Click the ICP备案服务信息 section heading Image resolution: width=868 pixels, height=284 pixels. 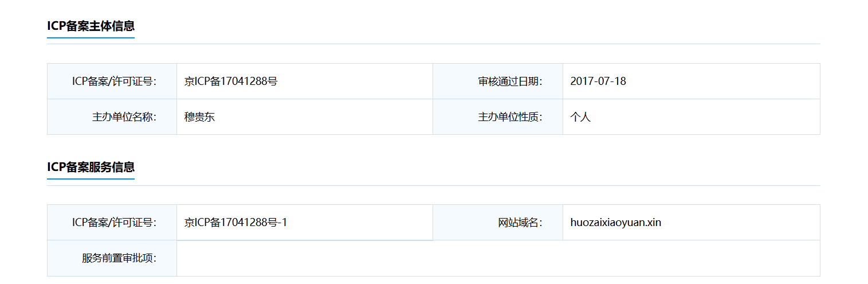click(91, 167)
